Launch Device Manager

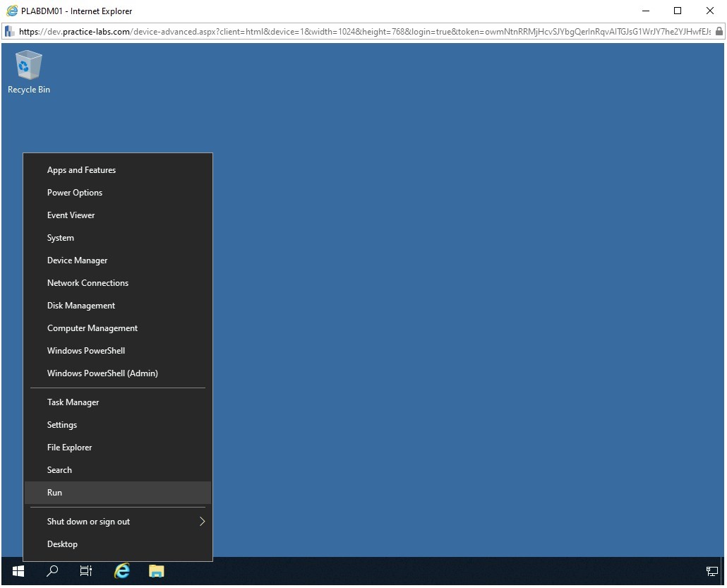pos(77,260)
